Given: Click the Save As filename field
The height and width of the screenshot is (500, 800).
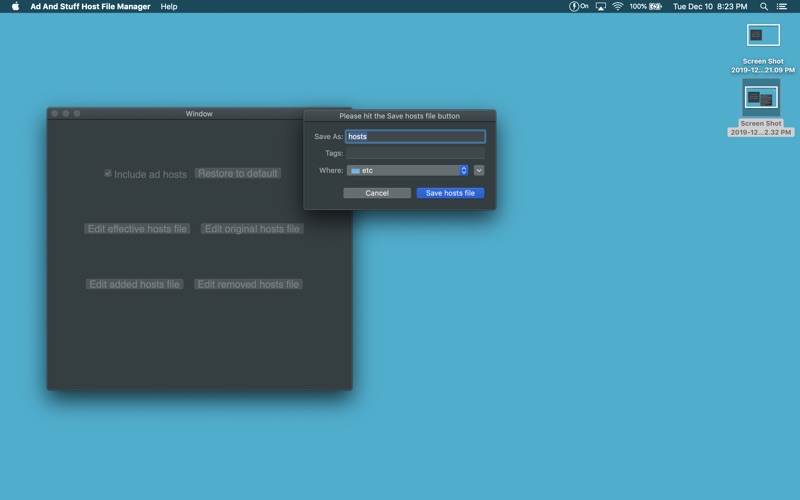Looking at the screenshot, I should click(415, 136).
